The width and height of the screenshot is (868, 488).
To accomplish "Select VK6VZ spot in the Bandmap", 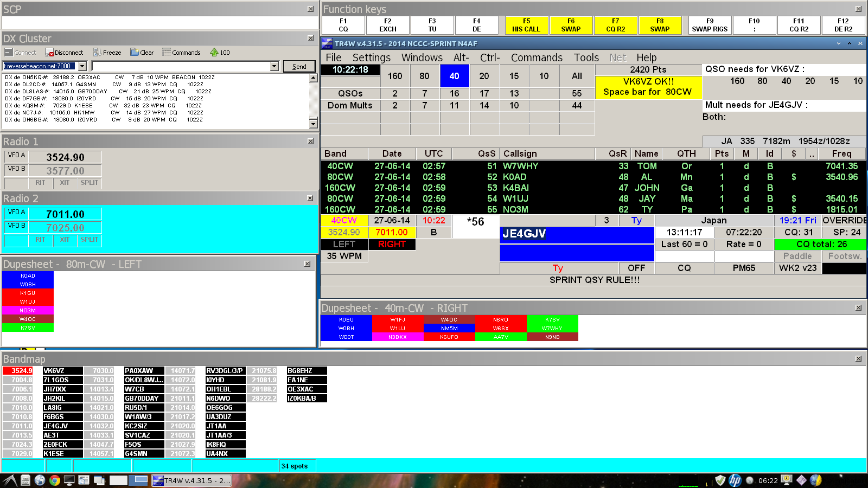I will pyautogui.click(x=63, y=371).
